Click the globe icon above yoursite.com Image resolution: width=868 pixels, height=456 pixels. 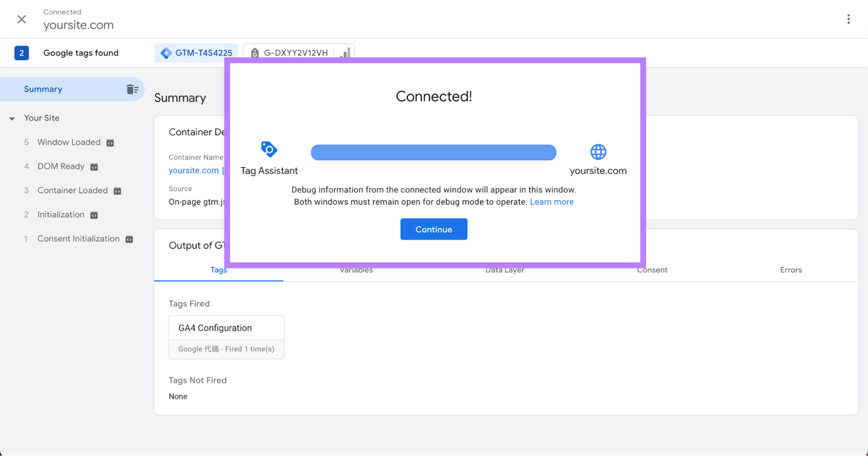coord(598,152)
